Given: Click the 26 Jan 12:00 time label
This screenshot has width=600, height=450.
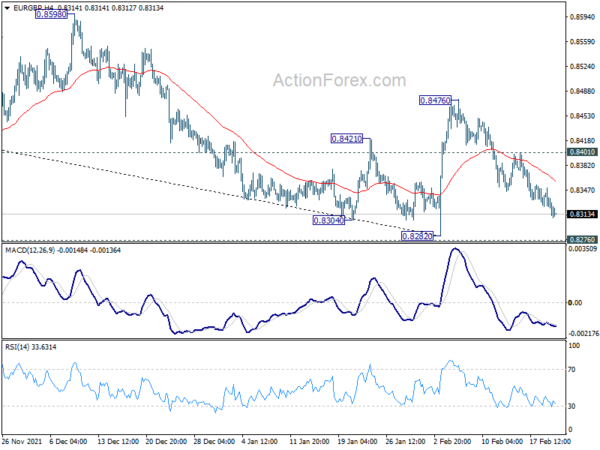Looking at the screenshot, I should (x=406, y=441).
